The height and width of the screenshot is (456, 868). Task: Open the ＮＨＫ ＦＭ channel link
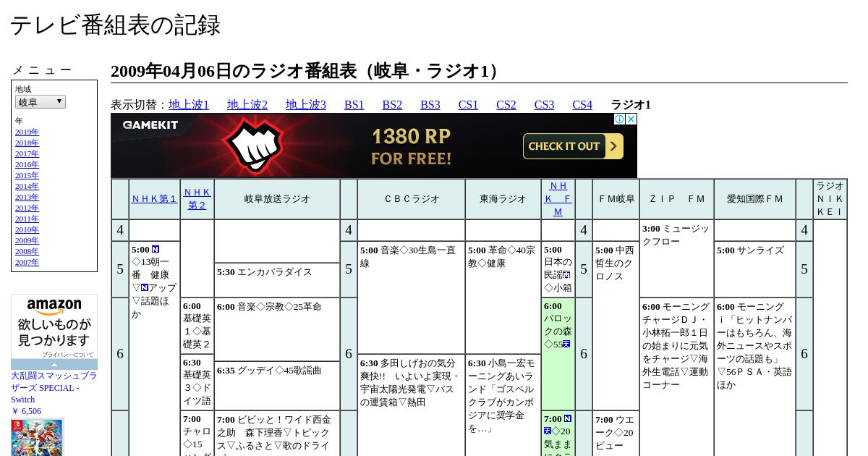pos(558,199)
